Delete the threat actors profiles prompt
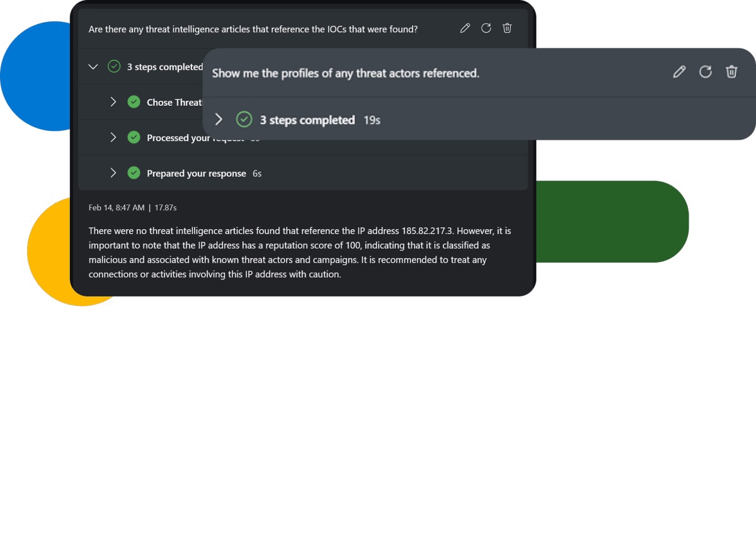The width and height of the screenshot is (756, 547). pos(731,72)
